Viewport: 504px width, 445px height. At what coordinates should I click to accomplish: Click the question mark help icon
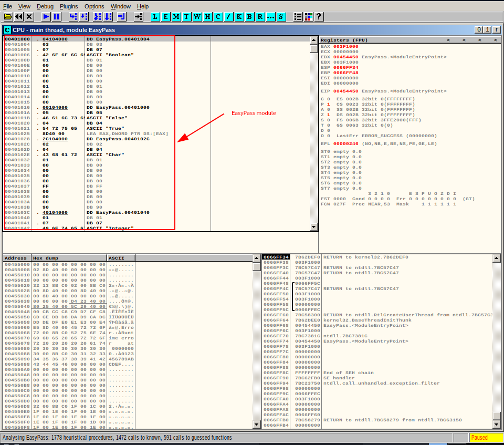click(x=318, y=17)
